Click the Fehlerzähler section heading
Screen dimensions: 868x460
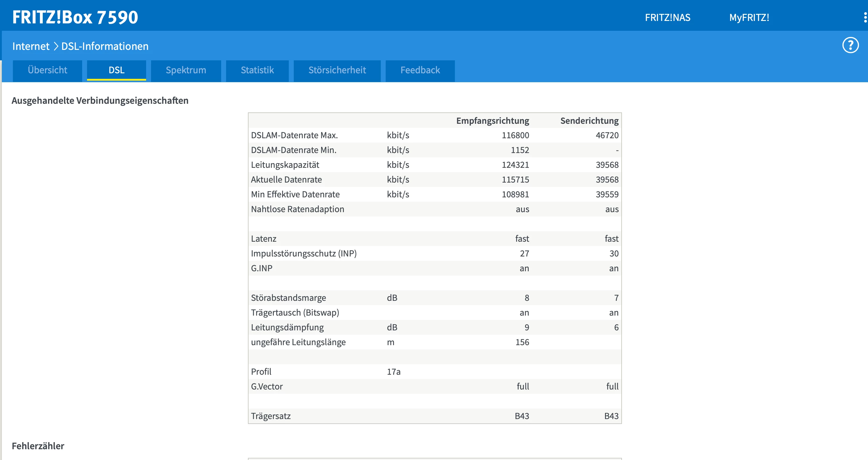tap(38, 446)
